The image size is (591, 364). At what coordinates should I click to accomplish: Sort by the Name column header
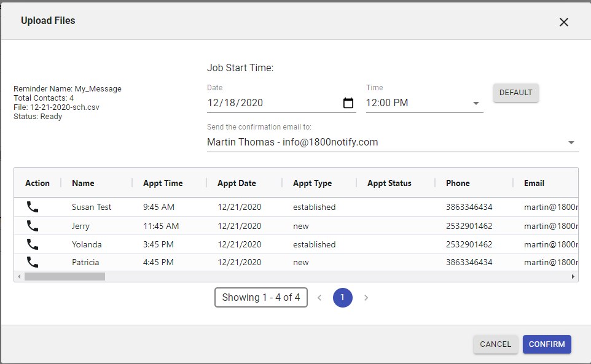(x=83, y=183)
